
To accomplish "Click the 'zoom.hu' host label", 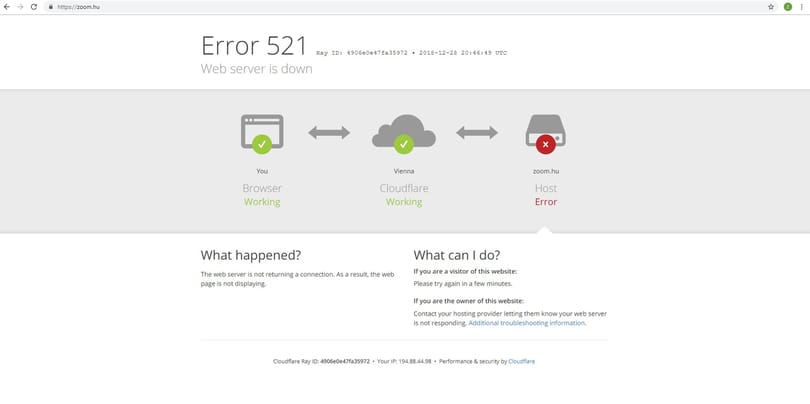I will click(x=546, y=171).
